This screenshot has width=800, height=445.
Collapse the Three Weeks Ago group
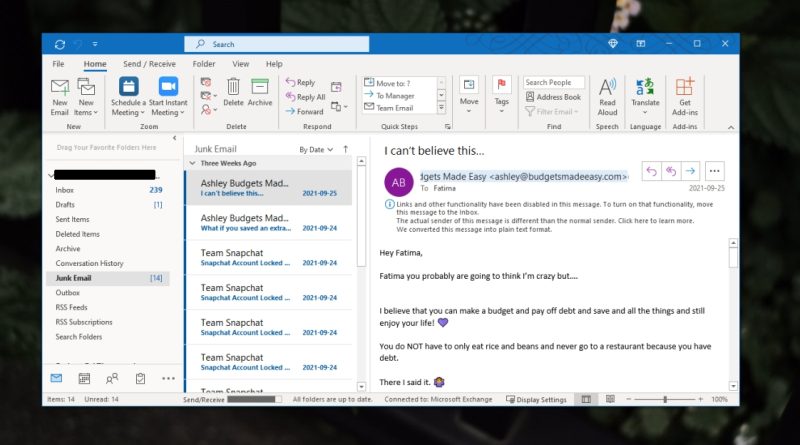(x=192, y=163)
